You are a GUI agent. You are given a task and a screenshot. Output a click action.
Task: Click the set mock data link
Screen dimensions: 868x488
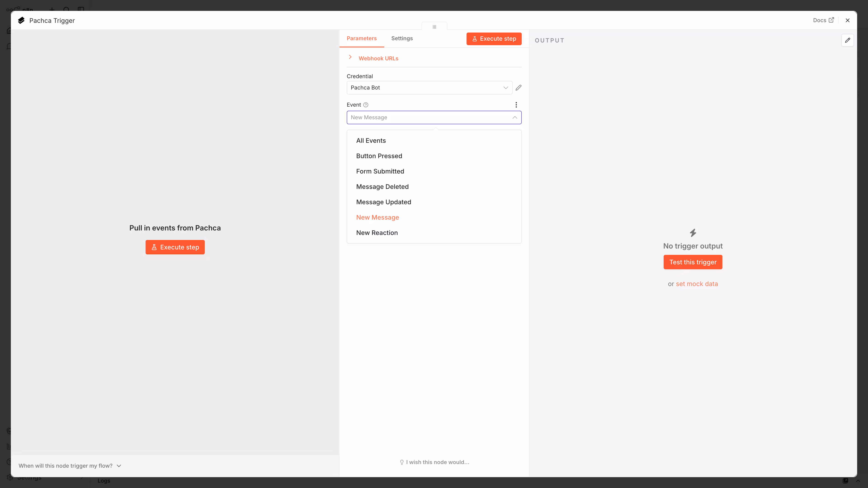point(696,284)
